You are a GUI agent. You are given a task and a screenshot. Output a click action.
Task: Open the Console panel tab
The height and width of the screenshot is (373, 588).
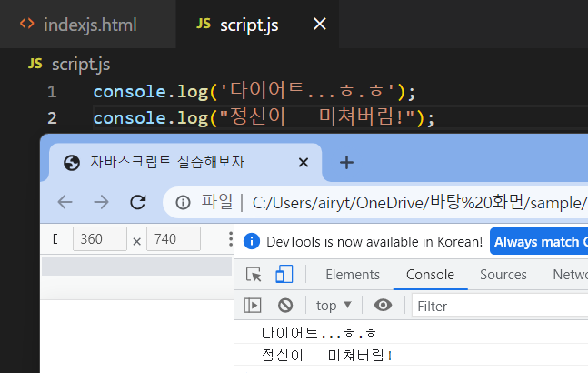(430, 275)
